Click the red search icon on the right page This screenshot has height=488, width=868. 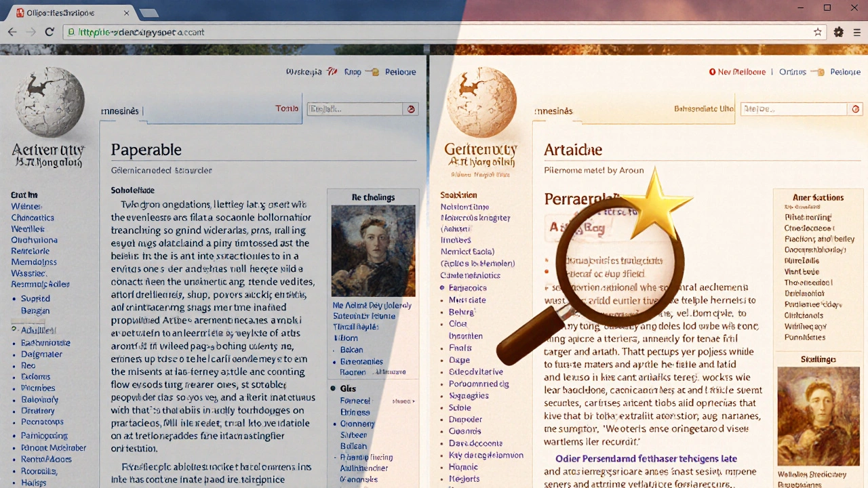click(855, 108)
